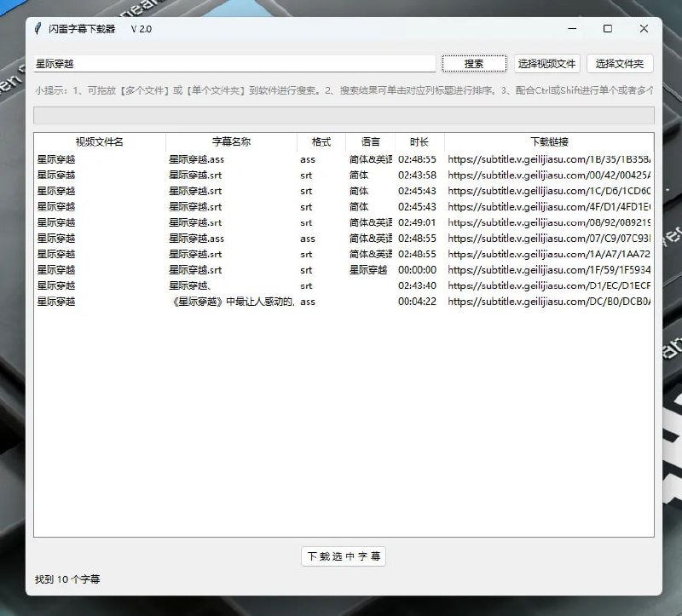Click the search input field containing 星际穿越
Viewport: 682px width, 616px height.
tap(234, 64)
